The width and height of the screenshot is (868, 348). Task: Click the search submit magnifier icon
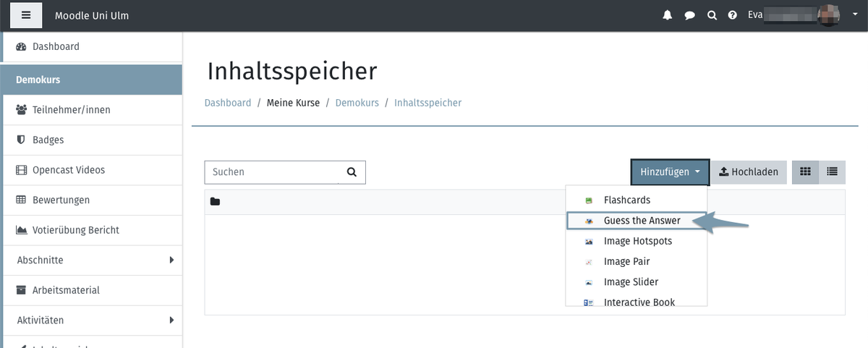click(352, 172)
